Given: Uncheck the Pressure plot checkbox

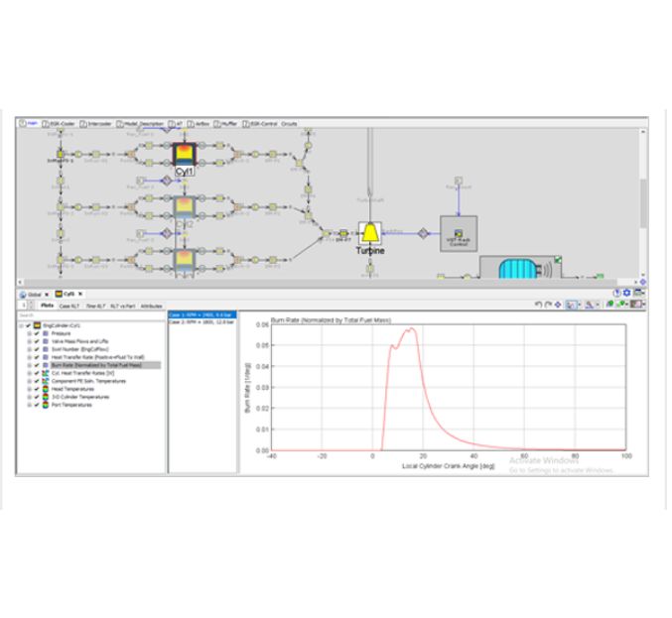Looking at the screenshot, I should click(x=37, y=334).
